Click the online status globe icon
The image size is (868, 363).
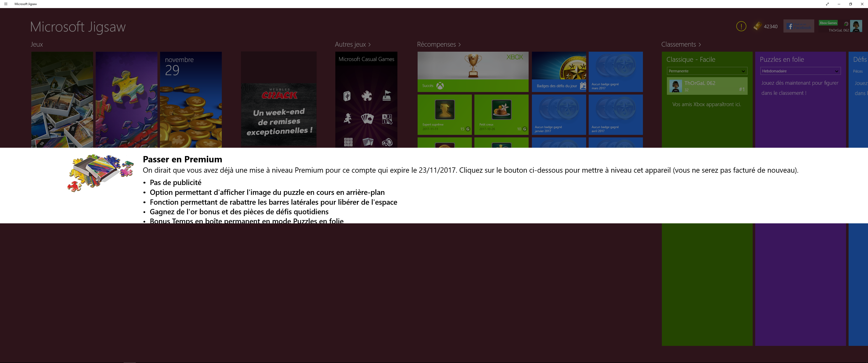pos(846,24)
